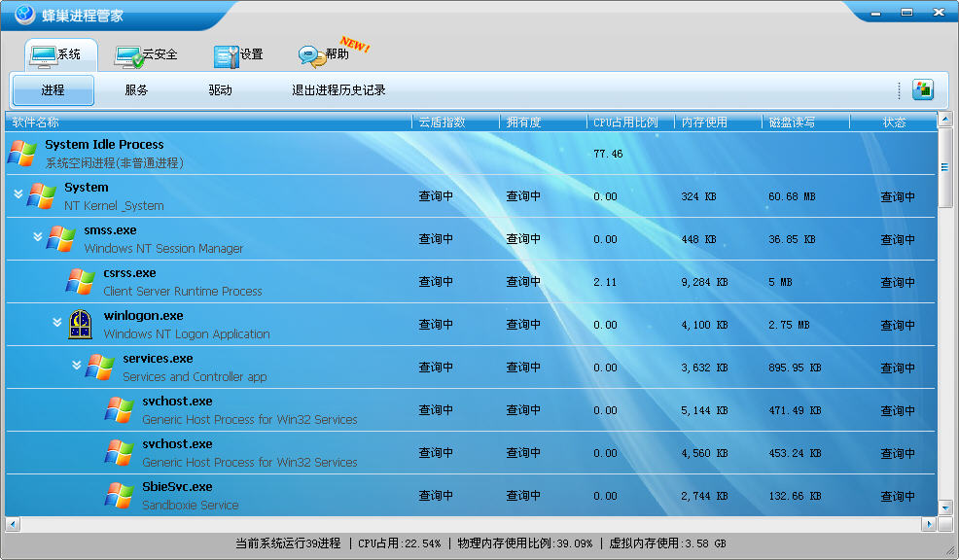Click the smss.exe Windows icon

pyautogui.click(x=62, y=239)
